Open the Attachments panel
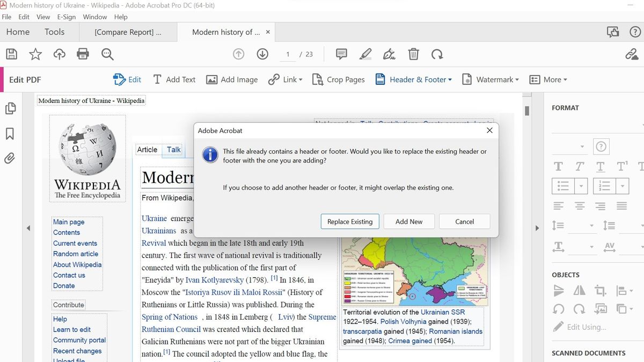This screenshot has height=362, width=644. (11, 157)
